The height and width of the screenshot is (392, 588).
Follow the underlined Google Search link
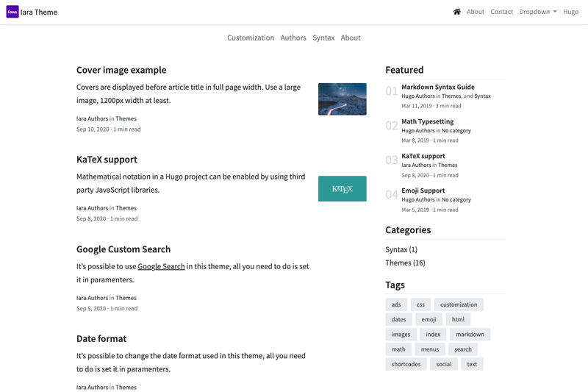click(161, 266)
